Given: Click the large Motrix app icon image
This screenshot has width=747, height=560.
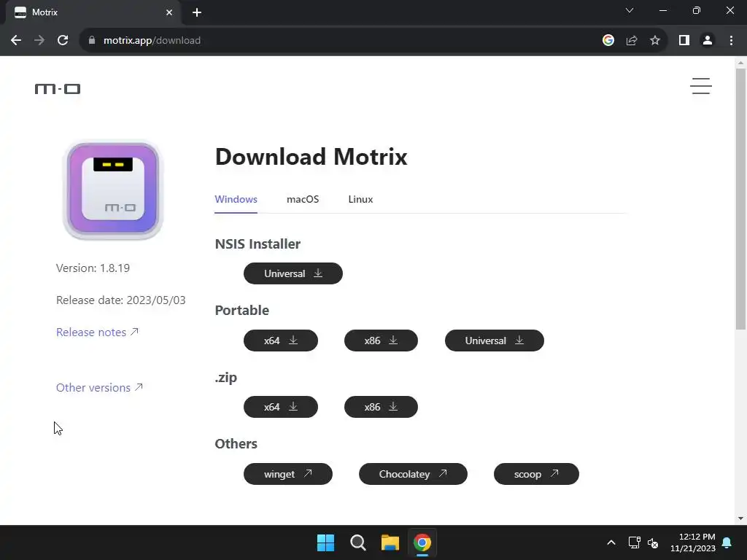Looking at the screenshot, I should [113, 190].
